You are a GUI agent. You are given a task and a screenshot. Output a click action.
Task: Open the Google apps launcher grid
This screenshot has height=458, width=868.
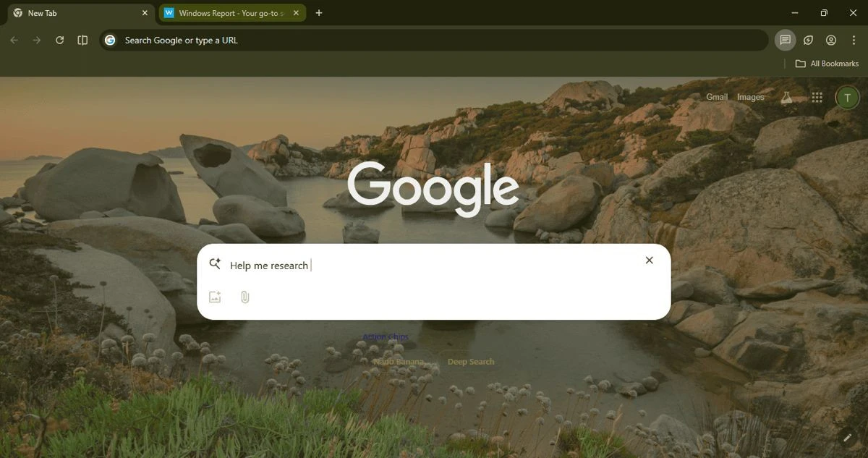pyautogui.click(x=817, y=97)
